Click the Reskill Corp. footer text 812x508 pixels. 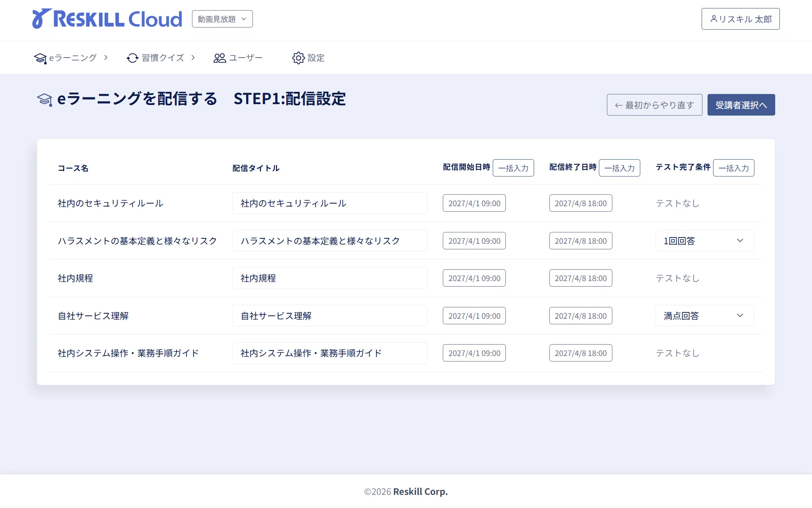tap(420, 491)
